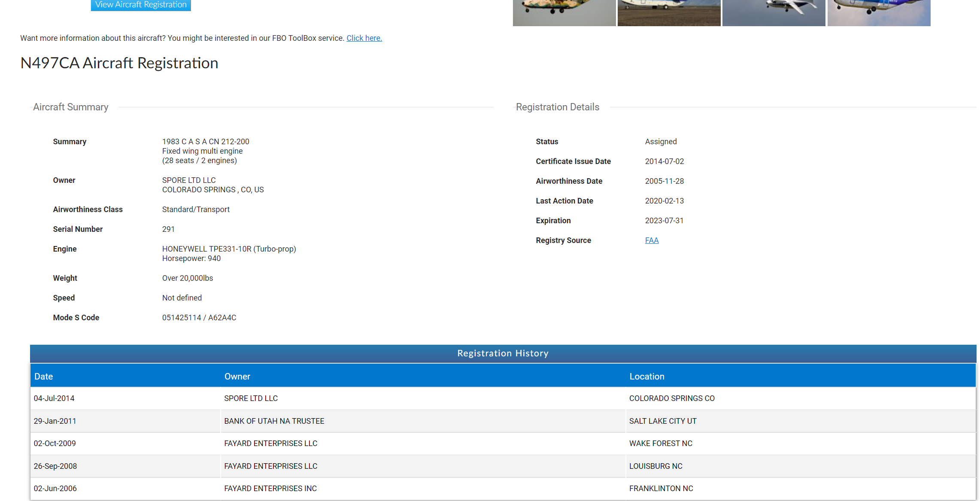Click the Location column header
This screenshot has width=980, height=501.
[801, 377]
